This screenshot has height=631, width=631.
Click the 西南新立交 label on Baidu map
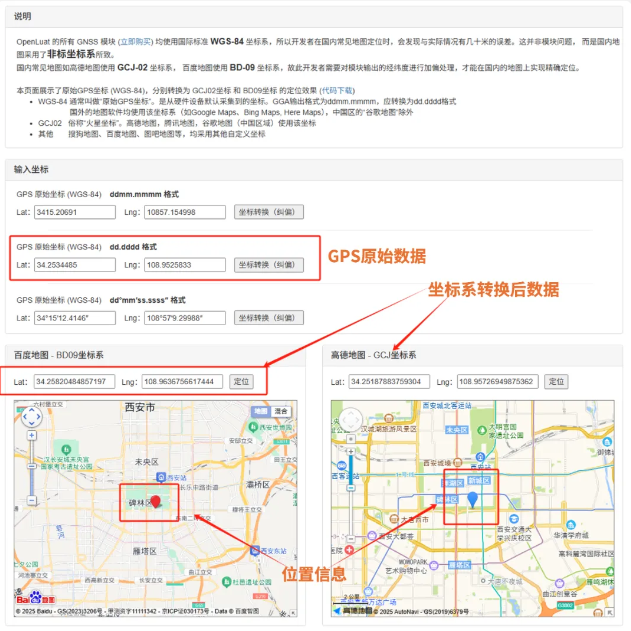tap(99, 580)
